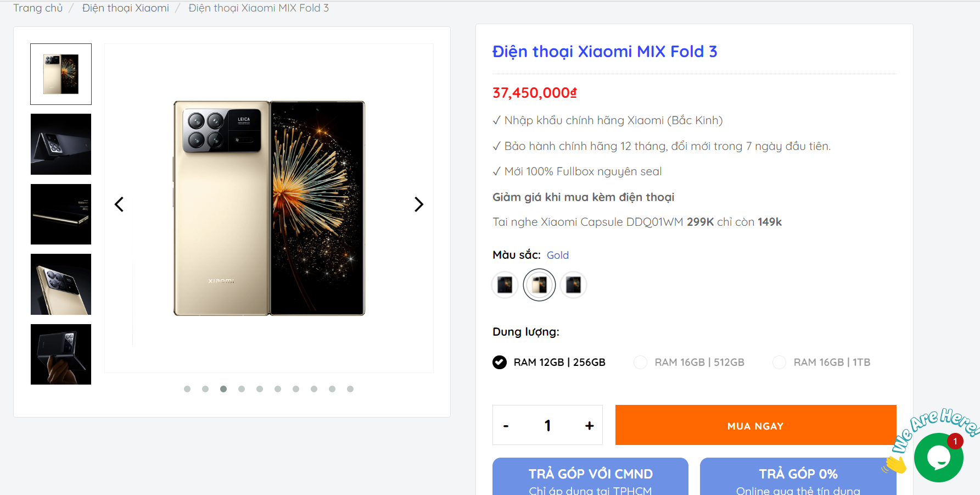Show the previous product image with left arrow
The height and width of the screenshot is (495, 980).
tap(119, 204)
